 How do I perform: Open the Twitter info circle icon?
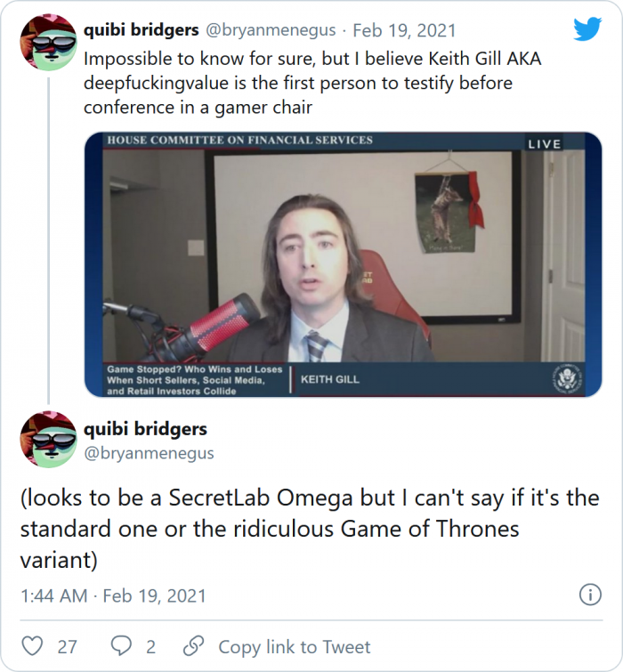589,595
